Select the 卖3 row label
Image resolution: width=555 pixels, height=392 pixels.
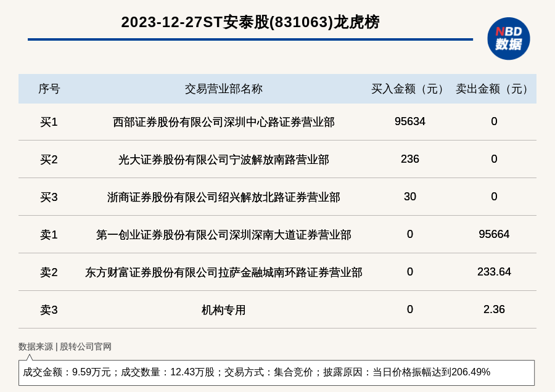point(49,310)
